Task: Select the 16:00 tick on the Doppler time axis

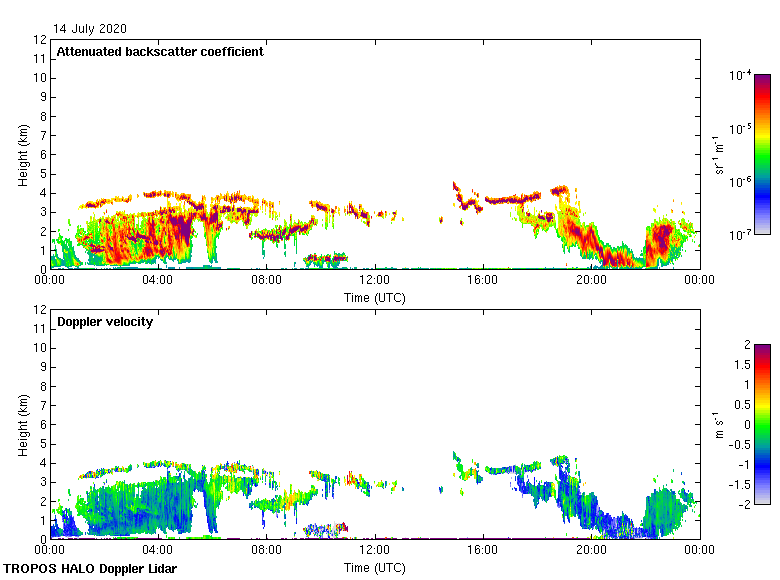Action: 483,551
